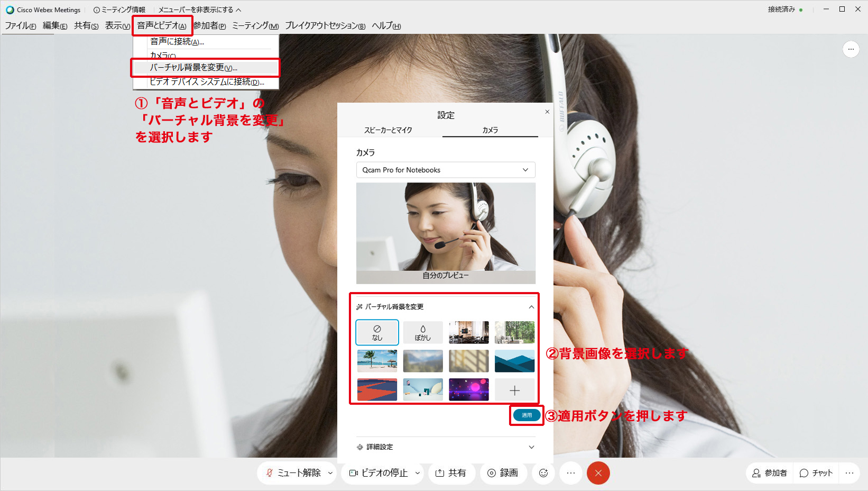Switch to the スピーカーとマイク tab
Viewport: 868px width, 491px height.
point(388,130)
